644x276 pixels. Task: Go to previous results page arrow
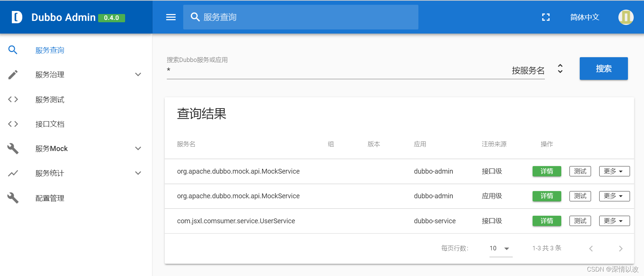591,249
